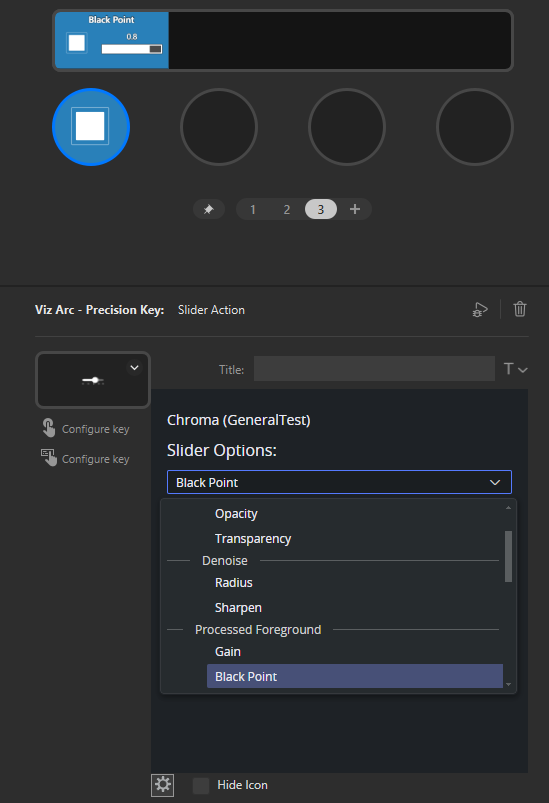Switch to page 1 tab

click(252, 209)
